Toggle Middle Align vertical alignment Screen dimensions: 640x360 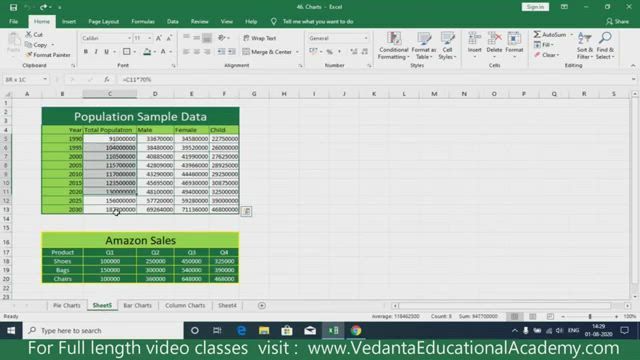pos(197,38)
